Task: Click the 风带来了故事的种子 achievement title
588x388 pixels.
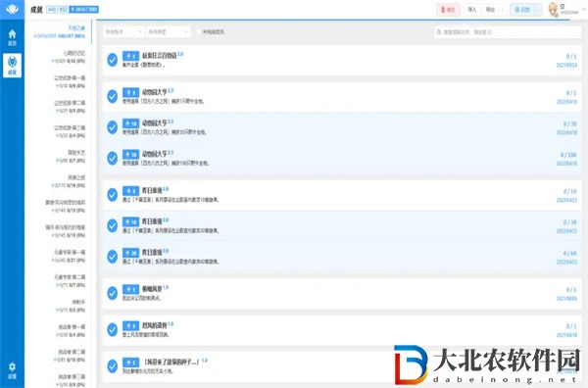Action: pos(171,363)
